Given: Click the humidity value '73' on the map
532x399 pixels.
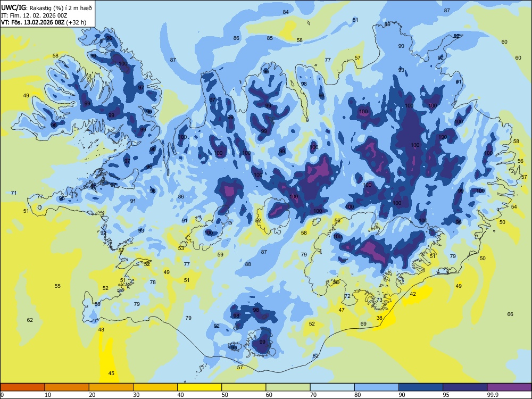Looking at the screenshot, I should pyautogui.click(x=379, y=300).
